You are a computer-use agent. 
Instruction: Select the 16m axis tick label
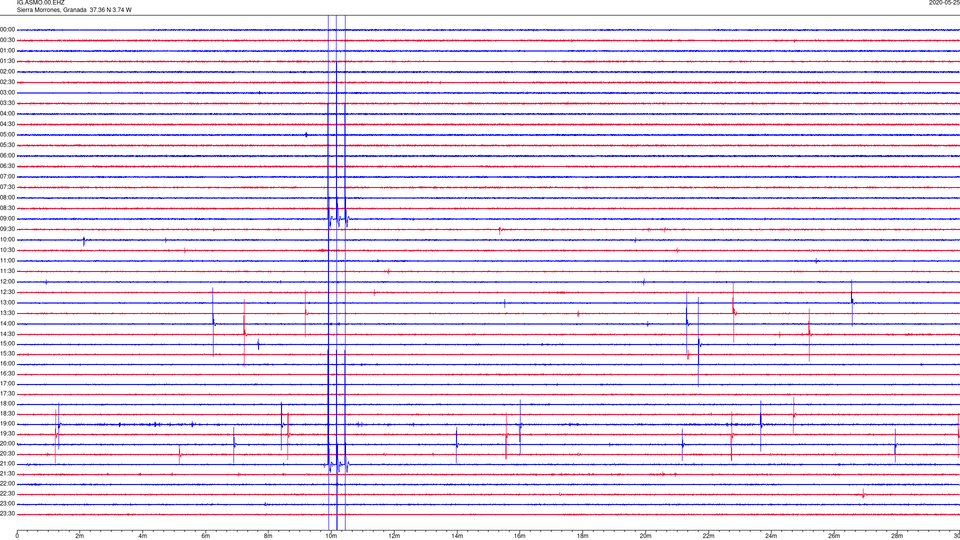tap(520, 536)
